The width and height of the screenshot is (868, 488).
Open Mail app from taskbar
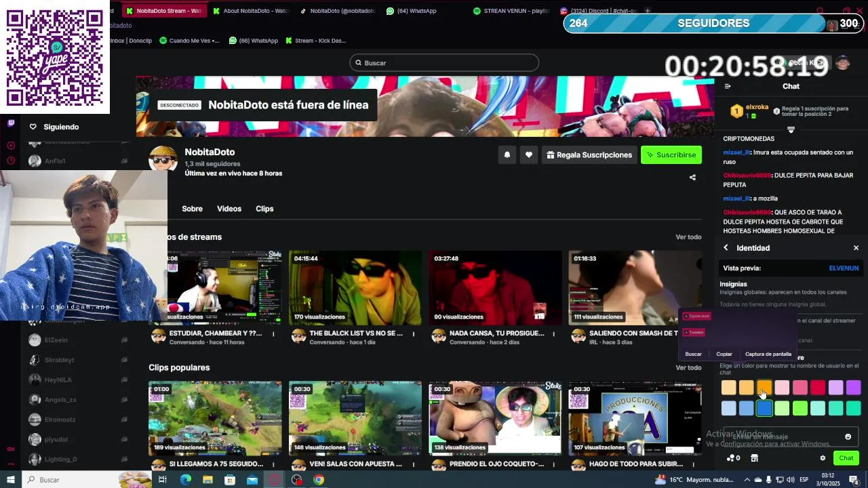coord(252,480)
